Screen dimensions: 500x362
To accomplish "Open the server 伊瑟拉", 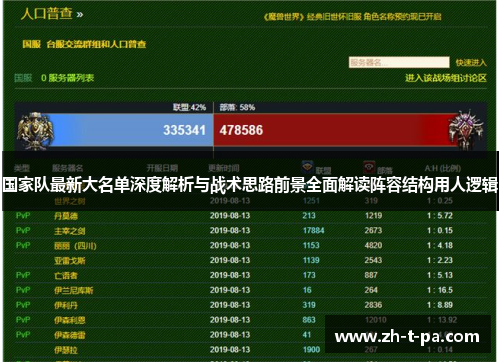I will pos(66,350).
